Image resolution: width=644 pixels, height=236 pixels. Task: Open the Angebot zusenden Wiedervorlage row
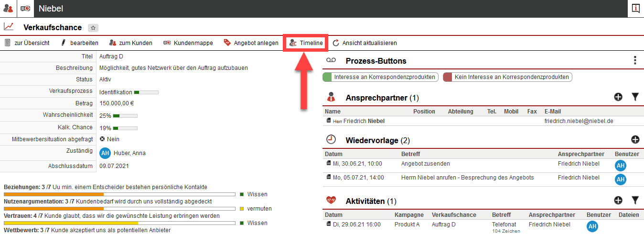click(x=425, y=164)
